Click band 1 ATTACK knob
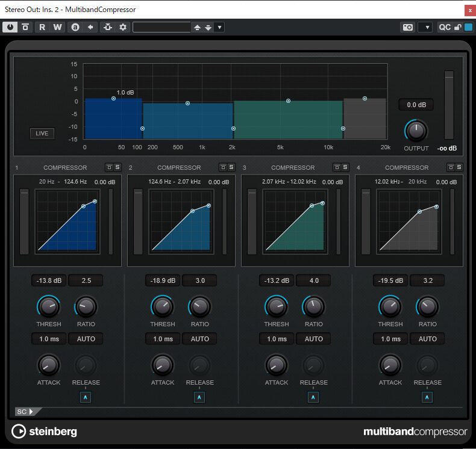The width and height of the screenshot is (476, 449). (49, 365)
